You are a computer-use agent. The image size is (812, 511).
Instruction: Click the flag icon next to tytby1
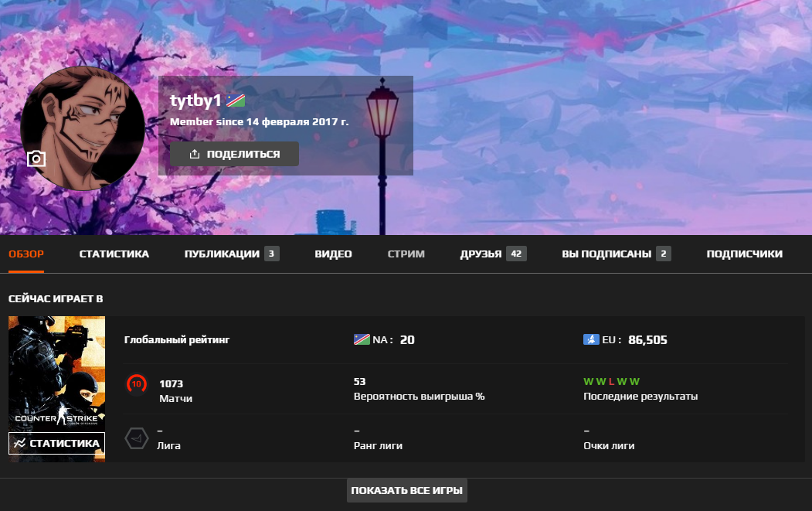(x=236, y=100)
